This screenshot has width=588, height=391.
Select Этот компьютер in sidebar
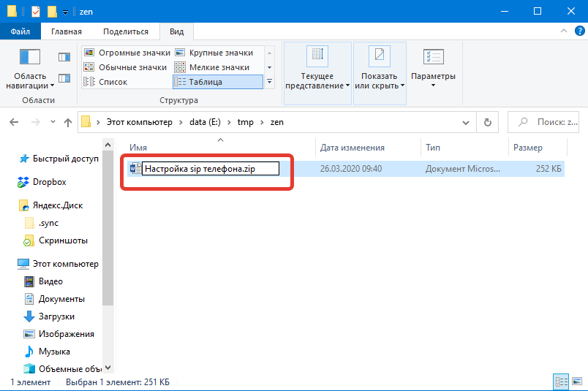point(58,264)
